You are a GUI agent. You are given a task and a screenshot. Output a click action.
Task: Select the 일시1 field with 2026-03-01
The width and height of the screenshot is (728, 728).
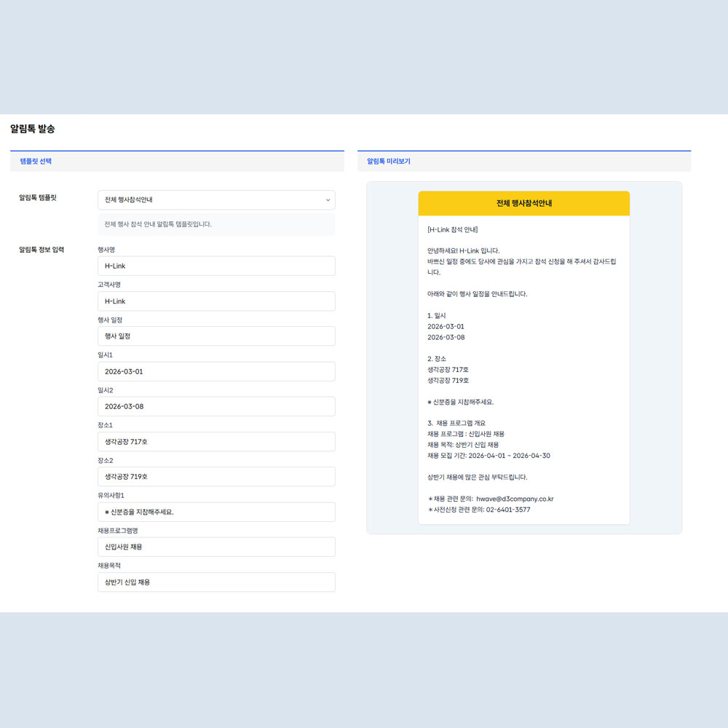coord(216,371)
